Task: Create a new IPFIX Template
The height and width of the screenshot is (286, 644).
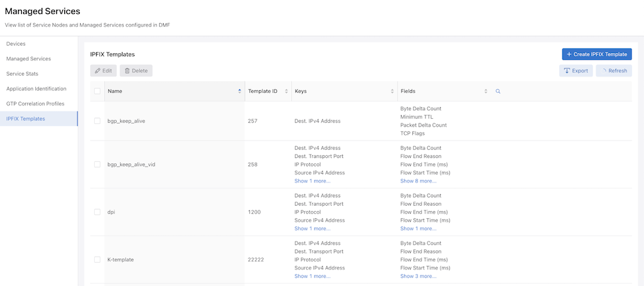Action: 597,54
